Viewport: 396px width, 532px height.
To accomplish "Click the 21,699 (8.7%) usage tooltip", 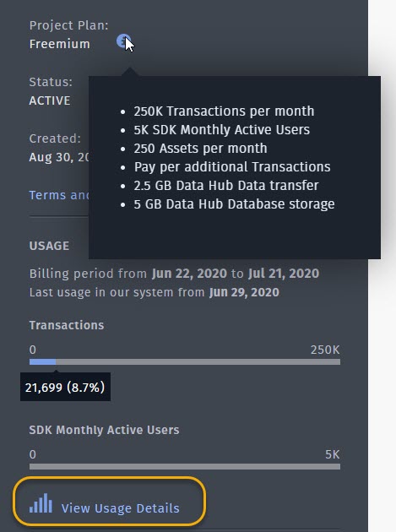I will coord(65,387).
